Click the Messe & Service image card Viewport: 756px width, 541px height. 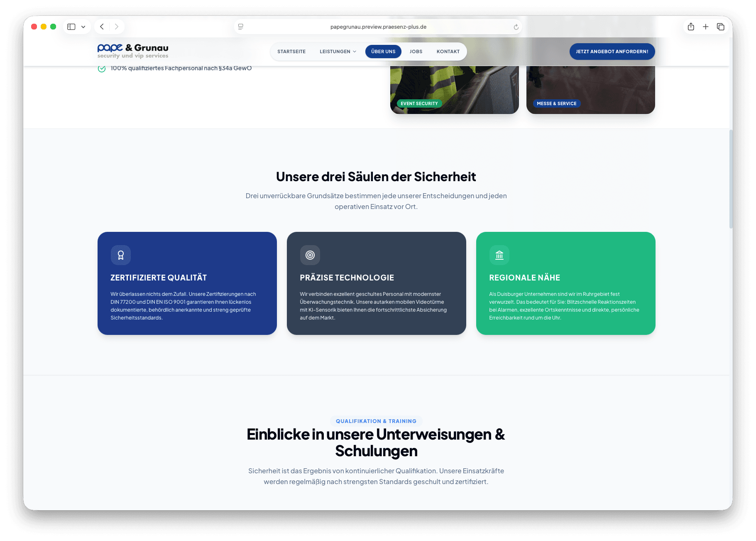pyautogui.click(x=591, y=89)
